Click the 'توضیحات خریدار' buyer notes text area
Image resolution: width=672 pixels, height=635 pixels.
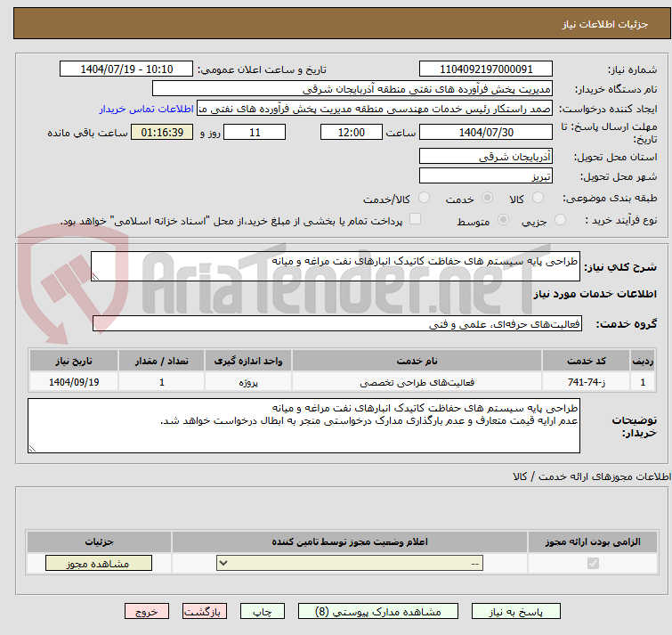(304, 425)
